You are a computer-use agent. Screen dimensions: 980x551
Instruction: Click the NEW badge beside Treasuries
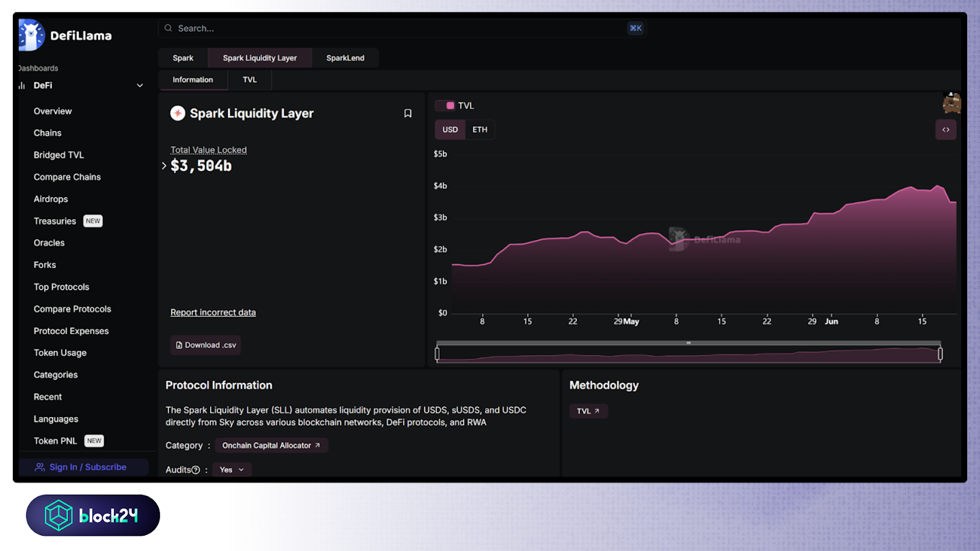93,222
